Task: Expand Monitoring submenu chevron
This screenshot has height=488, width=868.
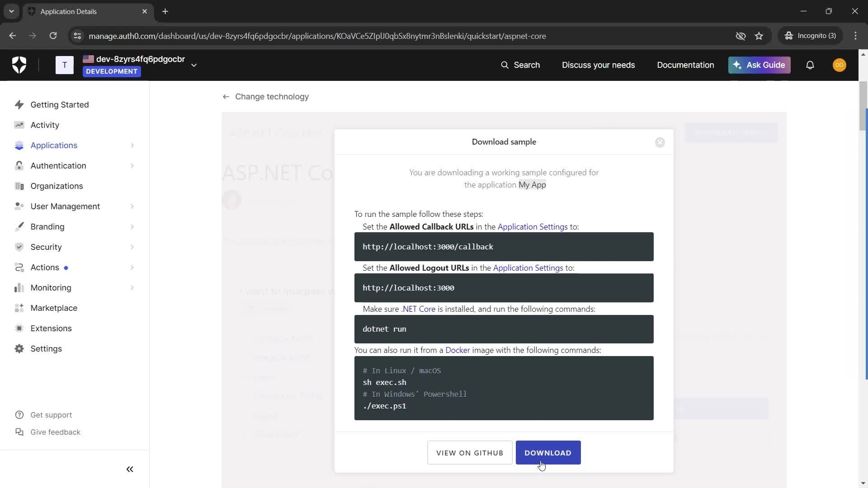Action: [x=132, y=288]
